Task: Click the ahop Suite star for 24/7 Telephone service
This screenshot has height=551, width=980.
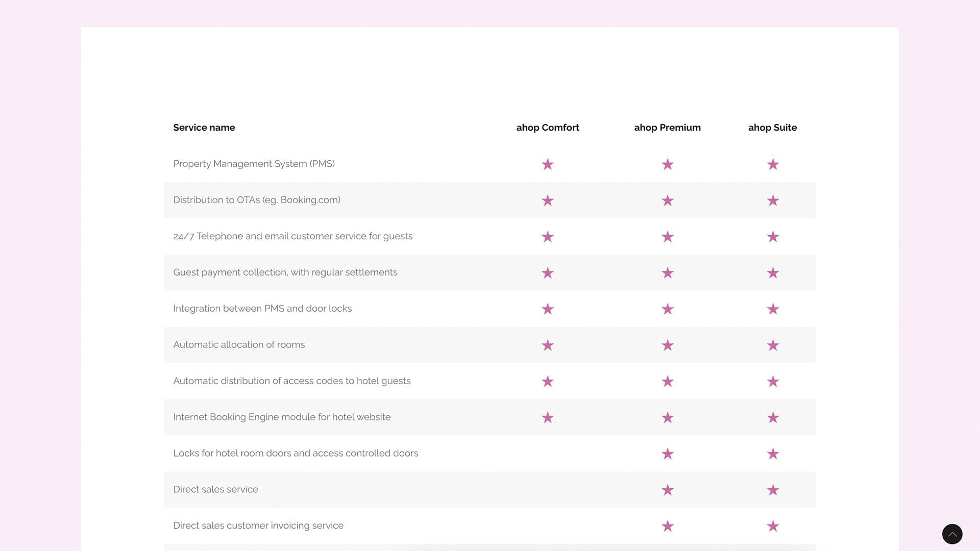Action: click(x=773, y=237)
